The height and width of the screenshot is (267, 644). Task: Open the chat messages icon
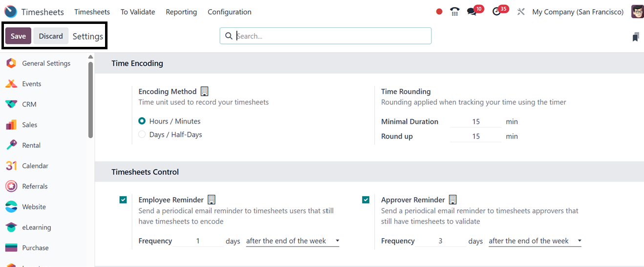point(472,12)
